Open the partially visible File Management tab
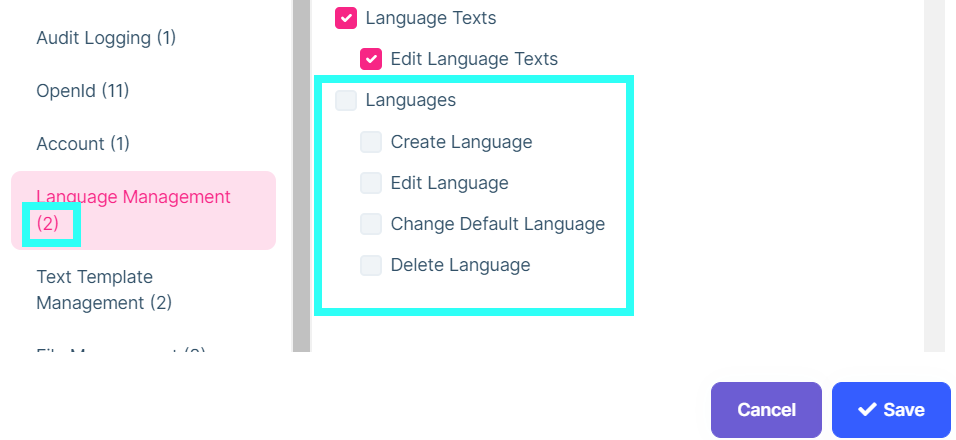The width and height of the screenshot is (956, 440). 120,348
